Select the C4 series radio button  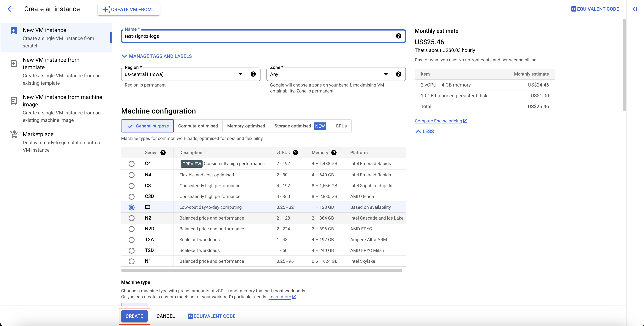132,164
